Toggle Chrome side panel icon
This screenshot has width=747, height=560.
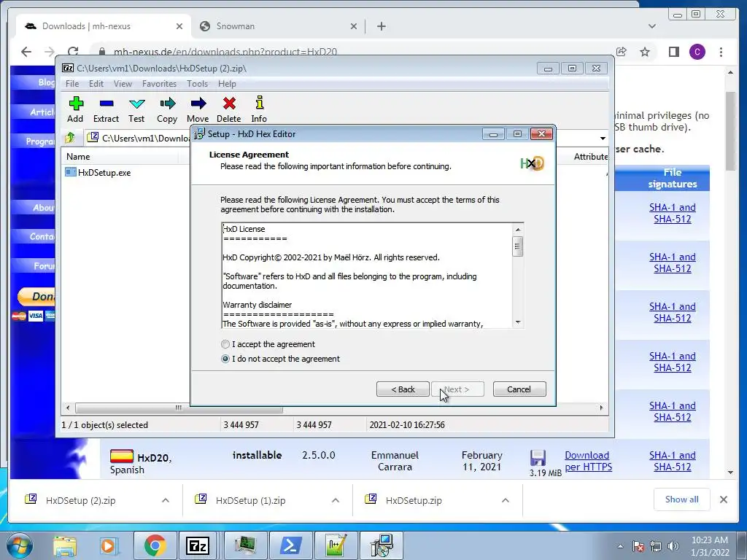coord(673,52)
